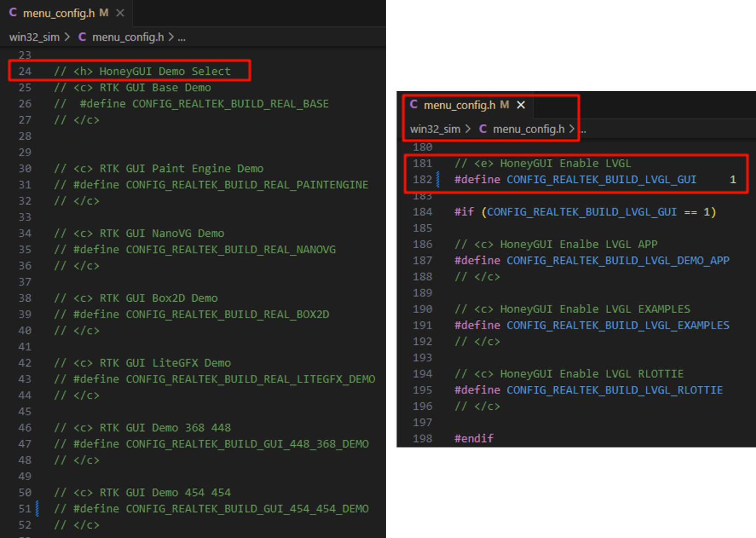Click CONFIG_REALTEK_BUILD_REAL_NANOVG line
This screenshot has width=756, height=538.
195,249
